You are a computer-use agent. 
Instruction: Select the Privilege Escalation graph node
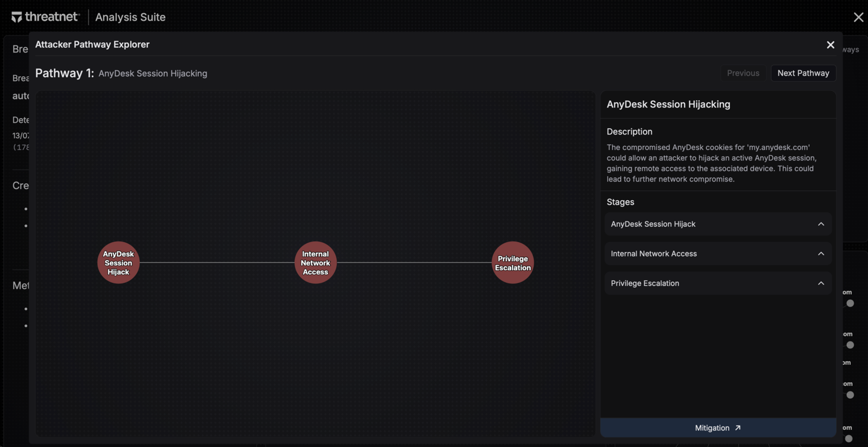pos(513,263)
